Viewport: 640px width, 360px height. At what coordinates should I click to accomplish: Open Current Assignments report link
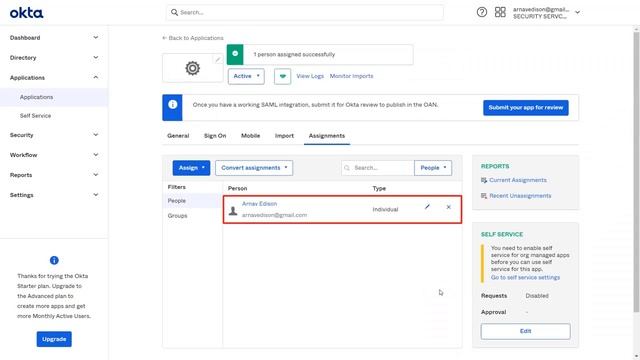pos(518,180)
